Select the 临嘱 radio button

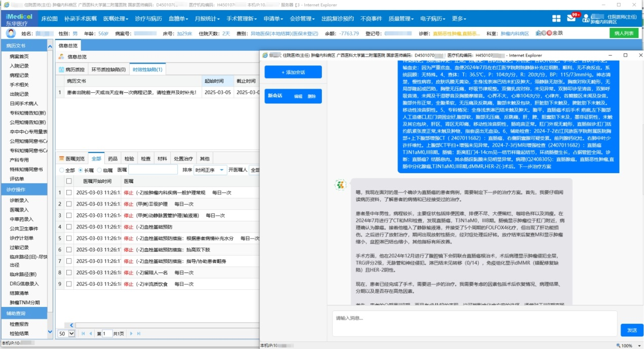click(x=99, y=170)
